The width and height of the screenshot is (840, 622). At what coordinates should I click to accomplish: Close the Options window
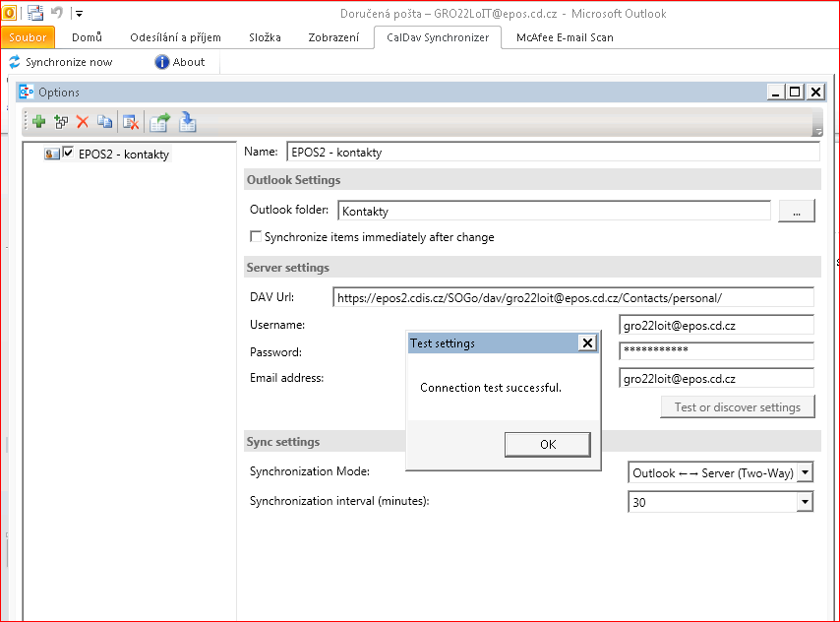coord(815,93)
